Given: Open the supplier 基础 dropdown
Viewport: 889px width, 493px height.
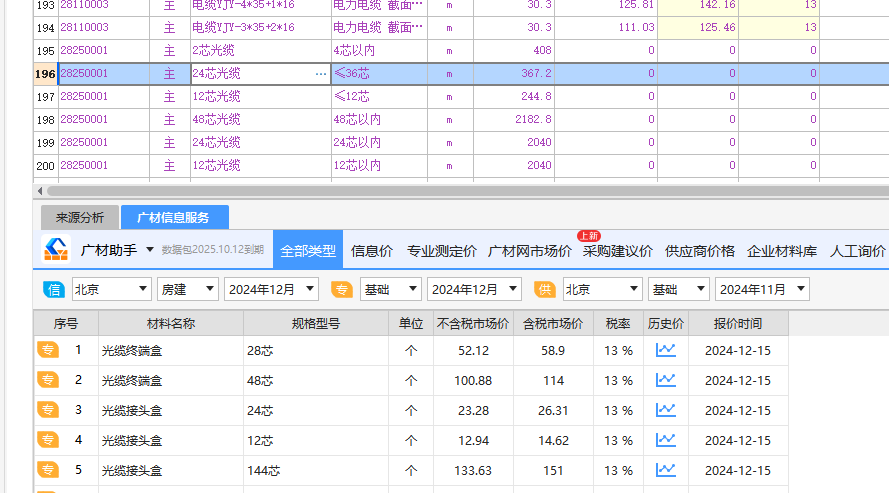Looking at the screenshot, I should pyautogui.click(x=678, y=289).
